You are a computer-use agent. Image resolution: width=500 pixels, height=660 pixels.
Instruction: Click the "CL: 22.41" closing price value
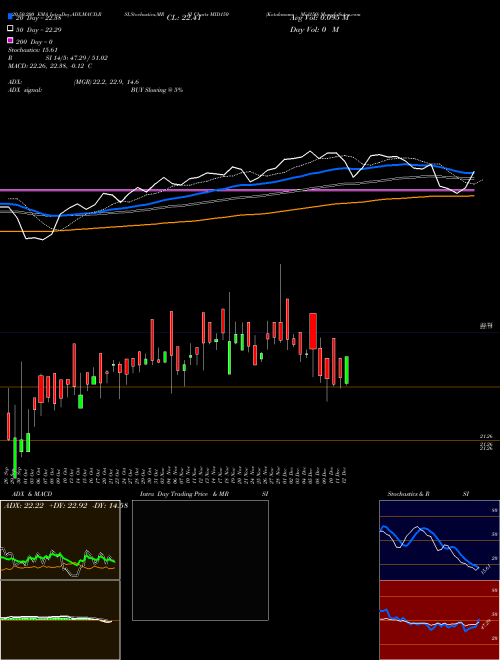pos(184,18)
